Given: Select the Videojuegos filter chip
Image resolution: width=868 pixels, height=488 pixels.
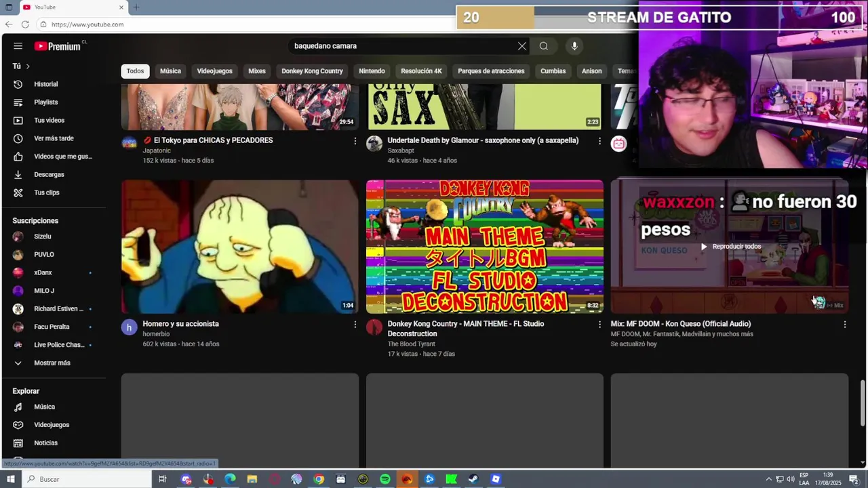Looking at the screenshot, I should tap(214, 71).
